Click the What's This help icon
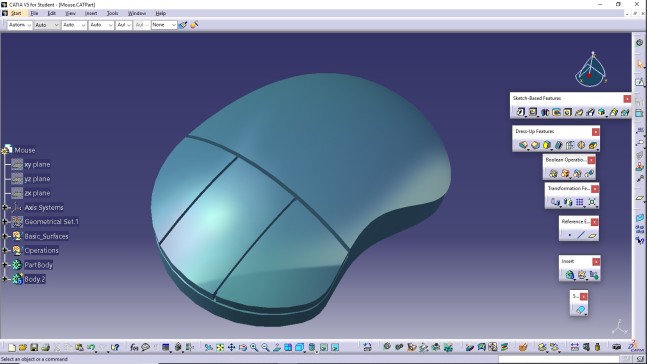 115,347
